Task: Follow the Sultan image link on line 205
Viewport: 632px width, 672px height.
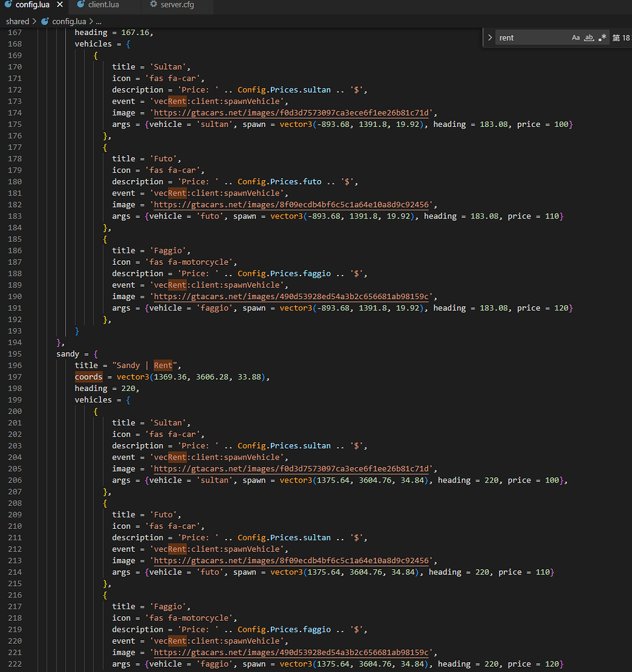Action: [293, 469]
